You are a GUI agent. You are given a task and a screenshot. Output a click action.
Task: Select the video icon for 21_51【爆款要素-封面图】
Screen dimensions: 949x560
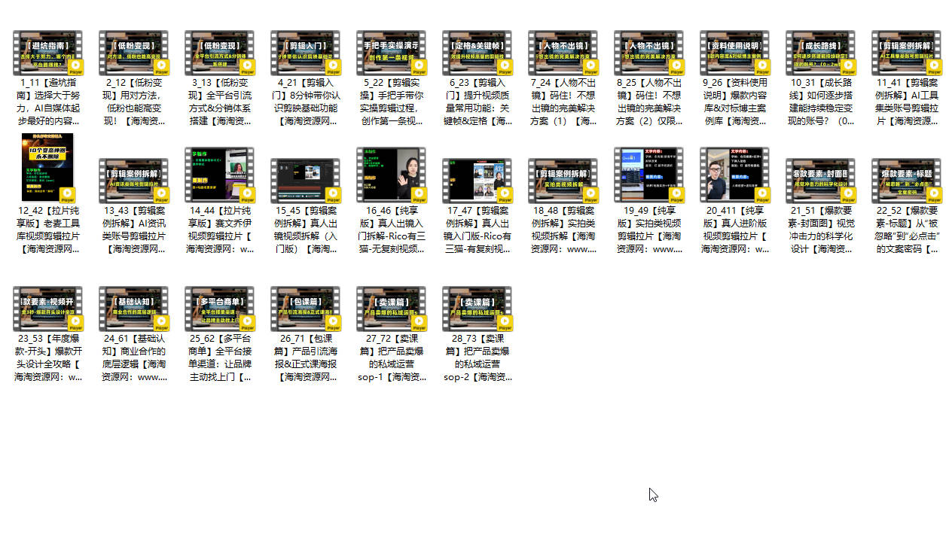point(821,181)
